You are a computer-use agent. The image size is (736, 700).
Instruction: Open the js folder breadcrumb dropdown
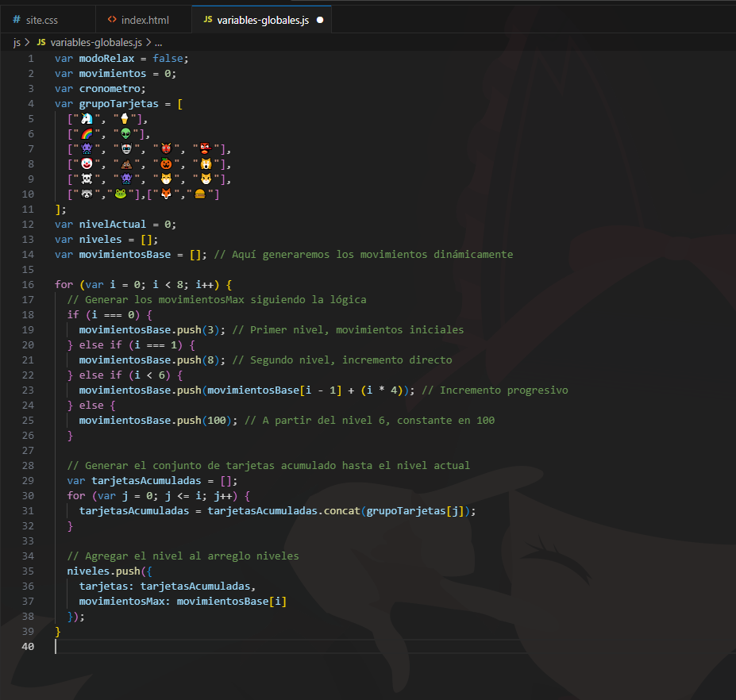click(17, 43)
